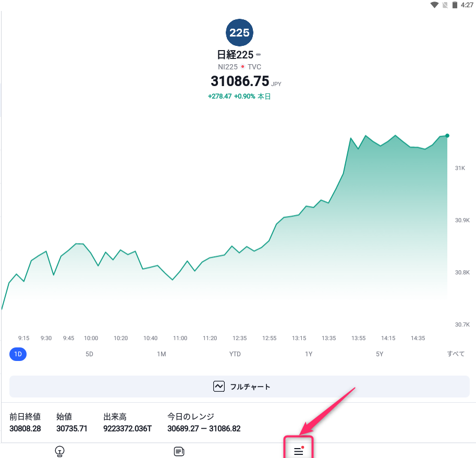Click the 前日終値 value 30808.28
The width and height of the screenshot is (476, 458).
(25, 429)
